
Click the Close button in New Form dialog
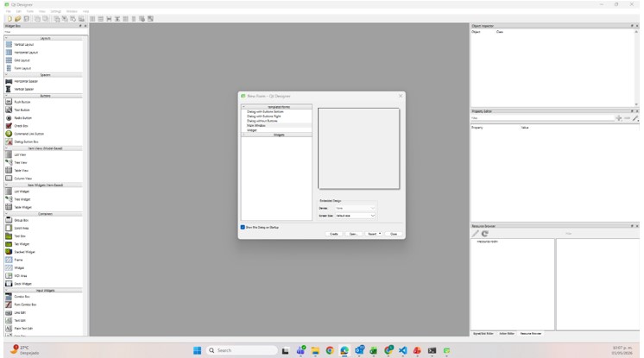[394, 234]
